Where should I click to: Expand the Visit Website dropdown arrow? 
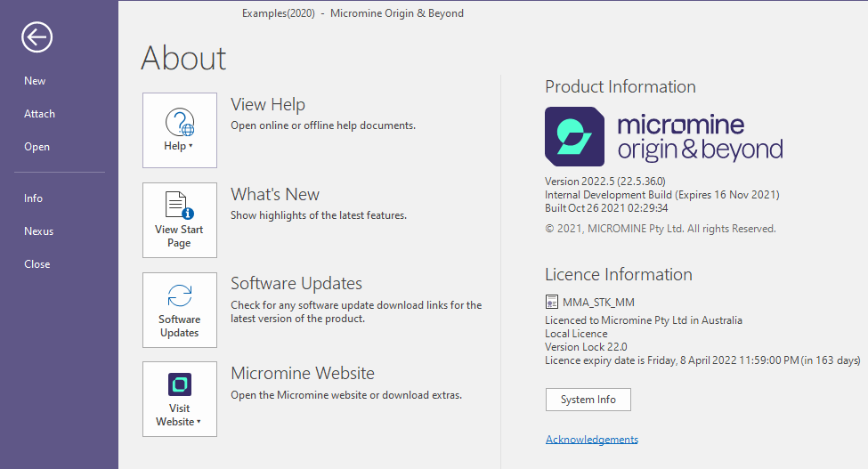(x=199, y=422)
